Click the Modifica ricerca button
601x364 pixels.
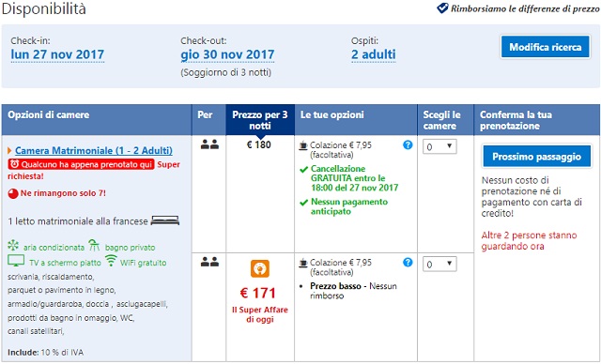(x=545, y=47)
